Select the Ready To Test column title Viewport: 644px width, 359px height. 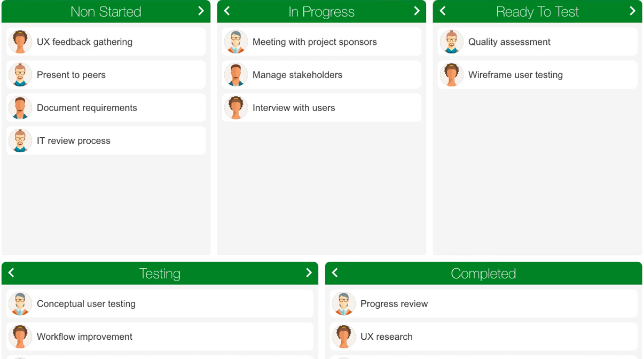coord(537,12)
